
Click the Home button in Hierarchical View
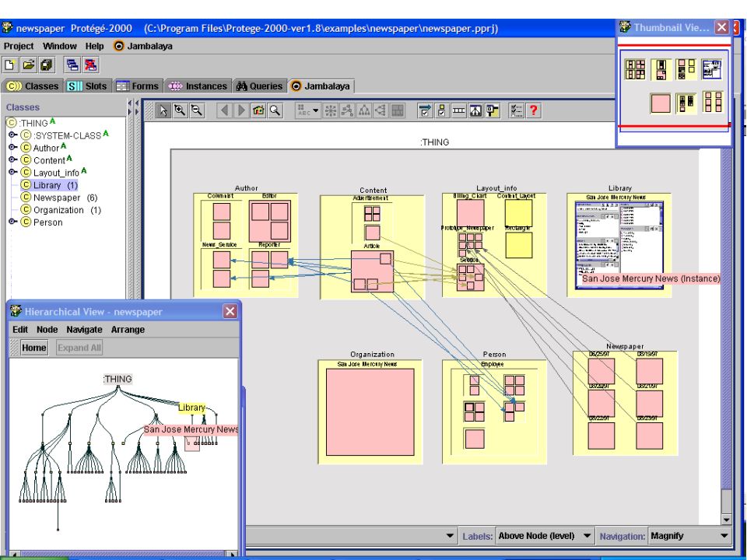pyautogui.click(x=33, y=348)
